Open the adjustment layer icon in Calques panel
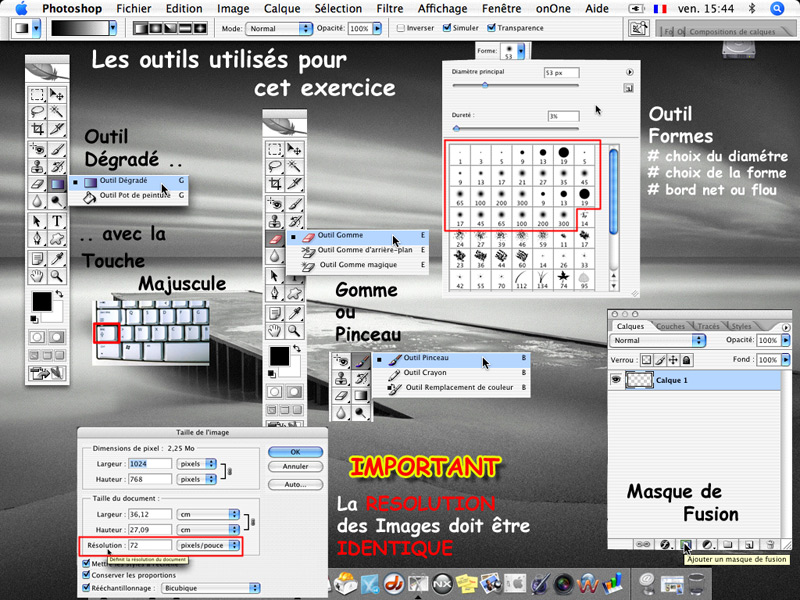This screenshot has width=800, height=600. pyautogui.click(x=707, y=544)
